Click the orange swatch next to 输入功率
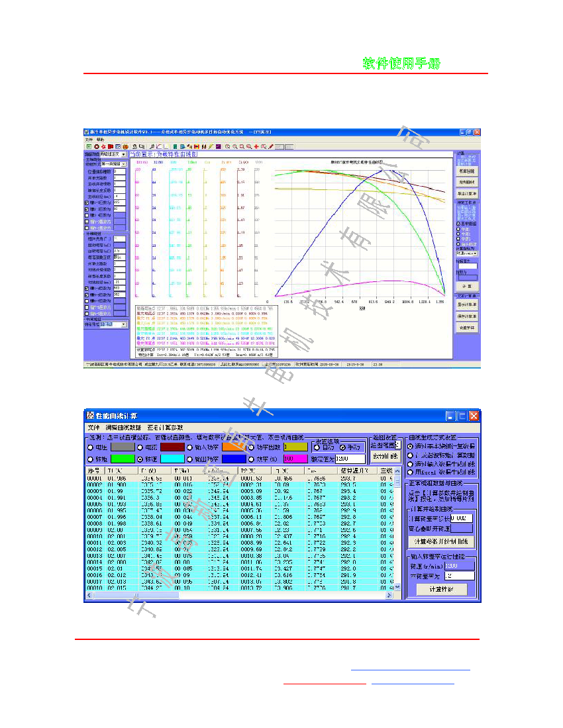563x728 pixels. 234,447
